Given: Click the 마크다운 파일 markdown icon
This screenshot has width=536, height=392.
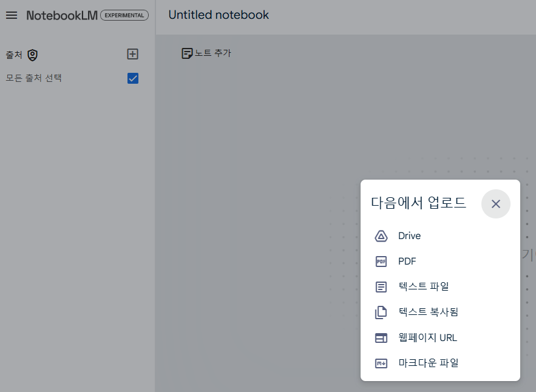Looking at the screenshot, I should 381,363.
